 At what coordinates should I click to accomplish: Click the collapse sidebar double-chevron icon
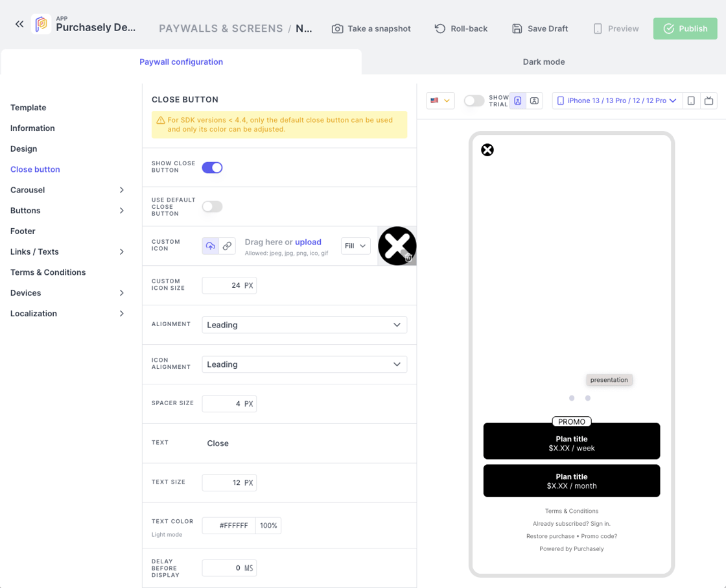19,24
